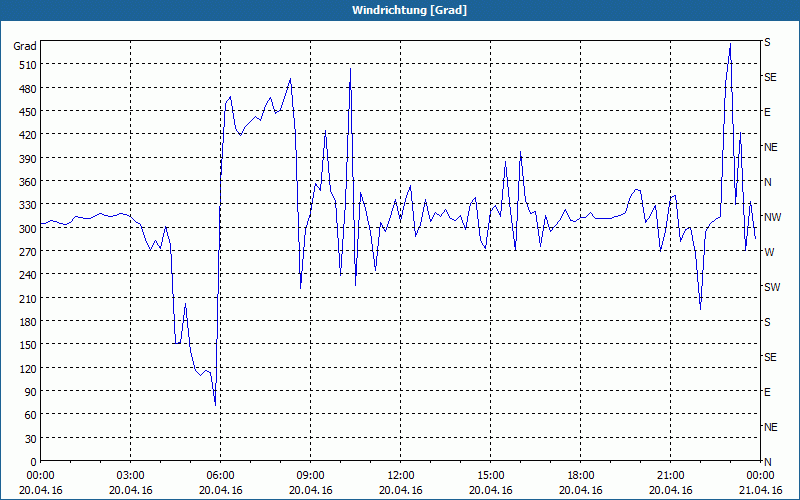Click the 20.04.16 date under 06:00
800x500 pixels.
click(220, 490)
